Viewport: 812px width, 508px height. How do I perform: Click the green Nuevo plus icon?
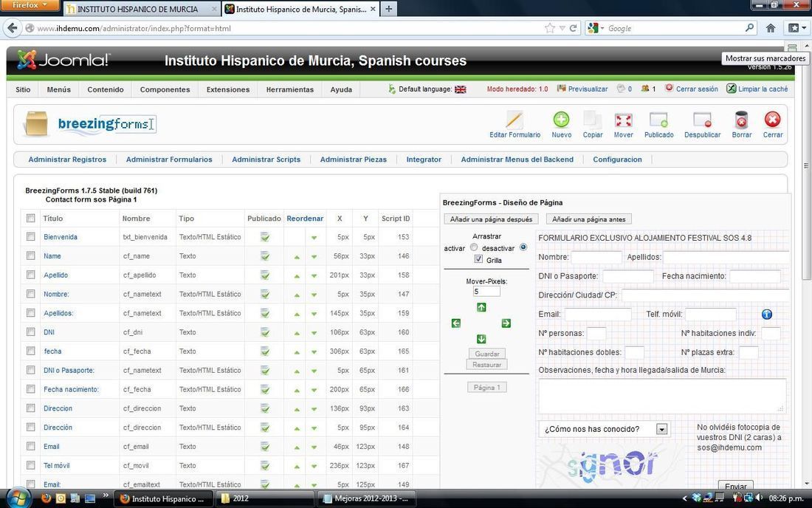coord(561,120)
